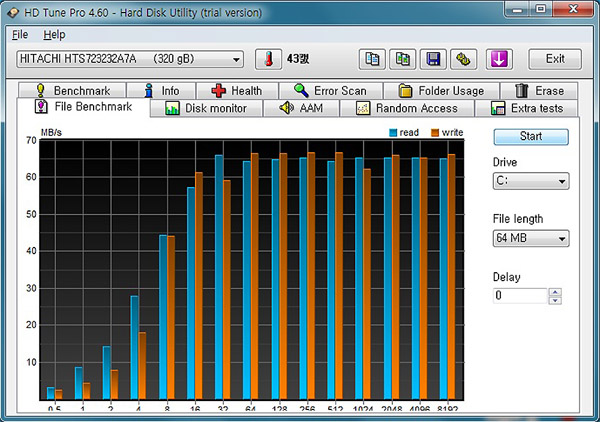Close the HD Tune Pro window

click(573, 9)
